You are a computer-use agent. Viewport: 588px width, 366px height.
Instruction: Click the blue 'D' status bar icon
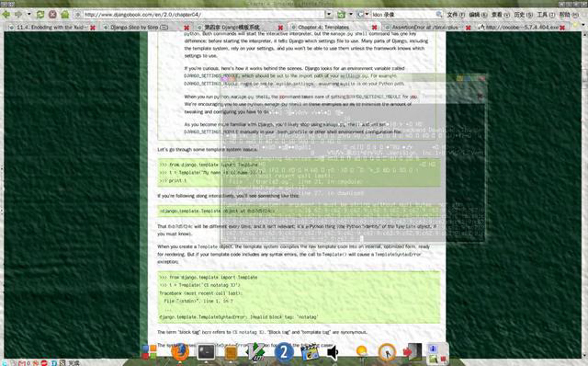click(54, 363)
